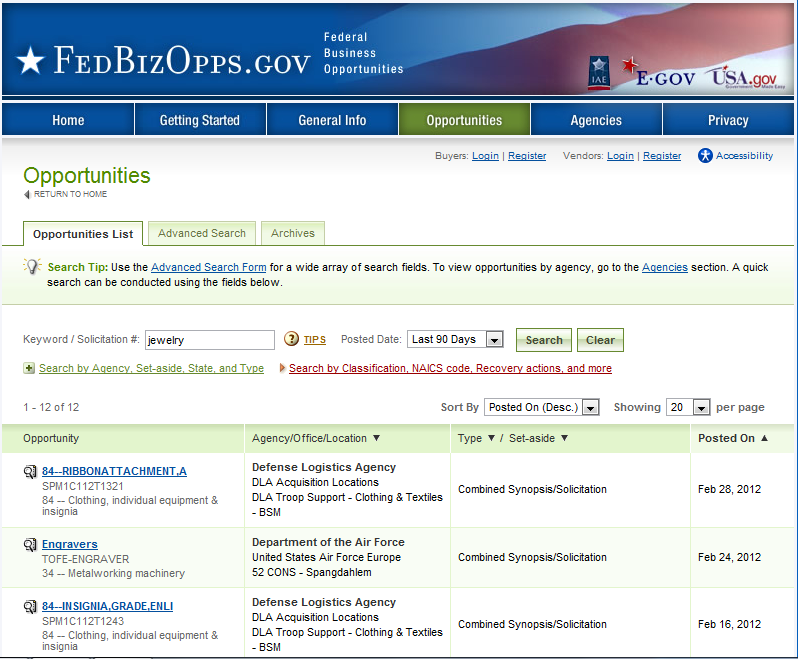The width and height of the screenshot is (798, 659).
Task: Focus the Keyword / Solicitation input field
Action: [210, 340]
